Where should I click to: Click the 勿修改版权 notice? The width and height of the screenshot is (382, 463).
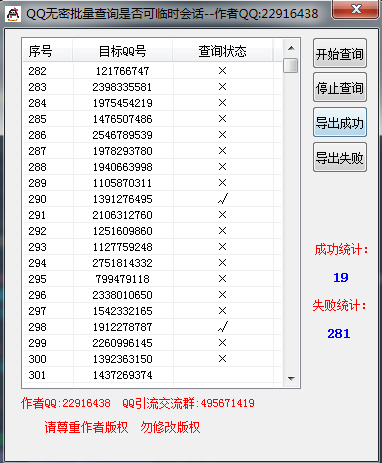[x=170, y=427]
